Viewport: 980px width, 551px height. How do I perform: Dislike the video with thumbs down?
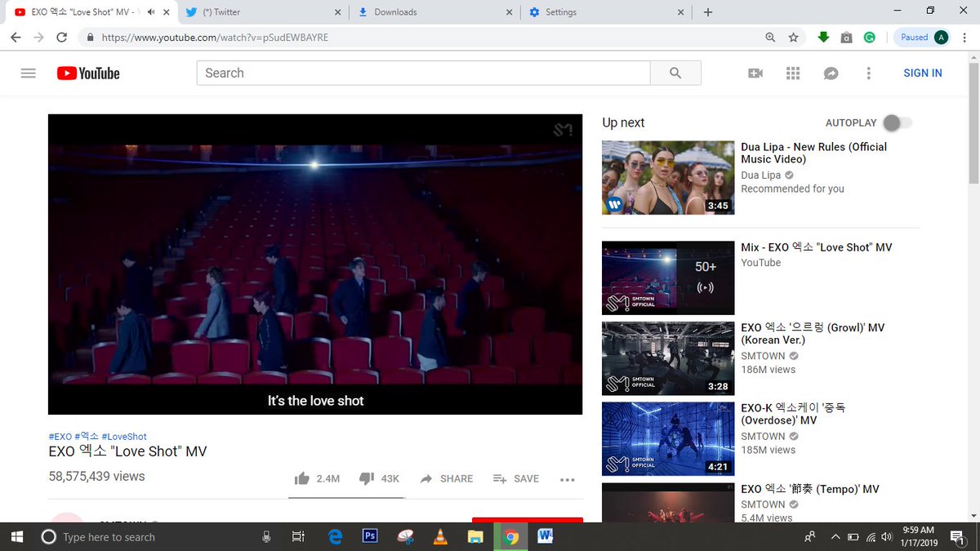click(367, 479)
